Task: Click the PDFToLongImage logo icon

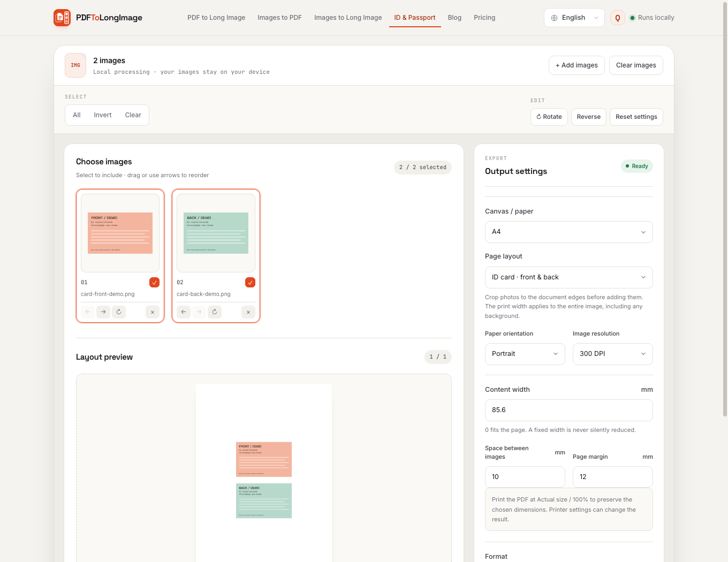Action: 62,18
